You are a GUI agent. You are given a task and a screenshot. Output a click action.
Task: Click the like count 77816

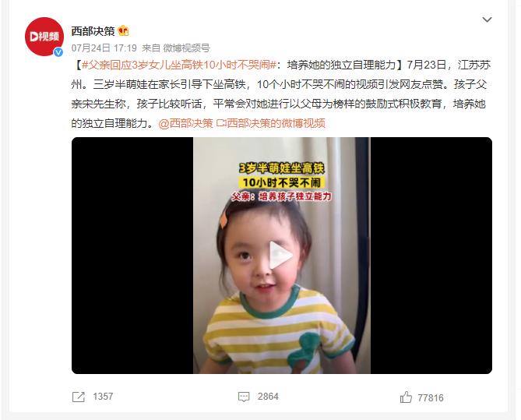tap(431, 397)
